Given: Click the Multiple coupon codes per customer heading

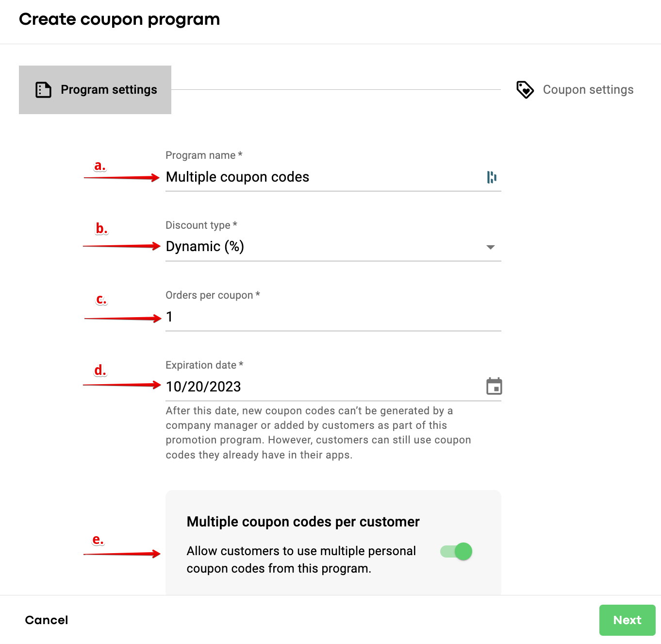Looking at the screenshot, I should [x=303, y=522].
